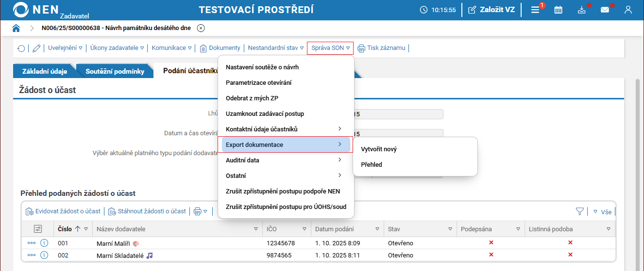Image resolution: width=644 pixels, height=271 pixels.
Task: Click the clock time 10:15:55
Action: click(x=443, y=10)
